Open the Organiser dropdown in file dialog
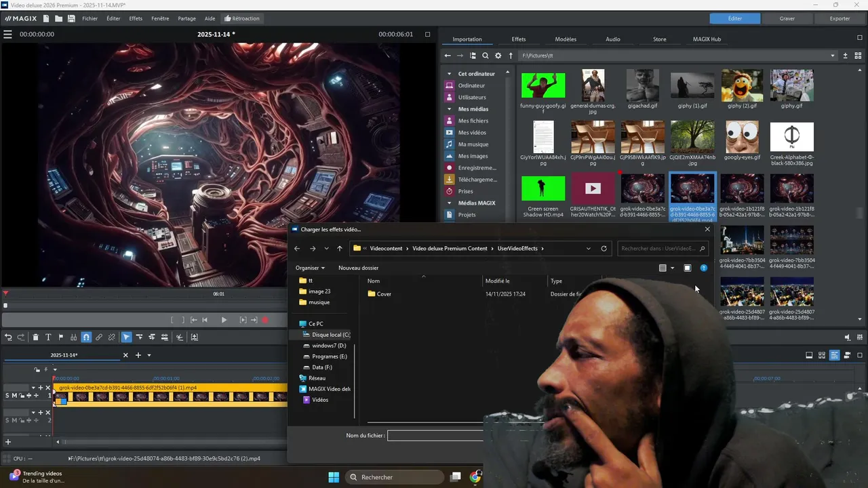The image size is (868, 488). tap(311, 268)
